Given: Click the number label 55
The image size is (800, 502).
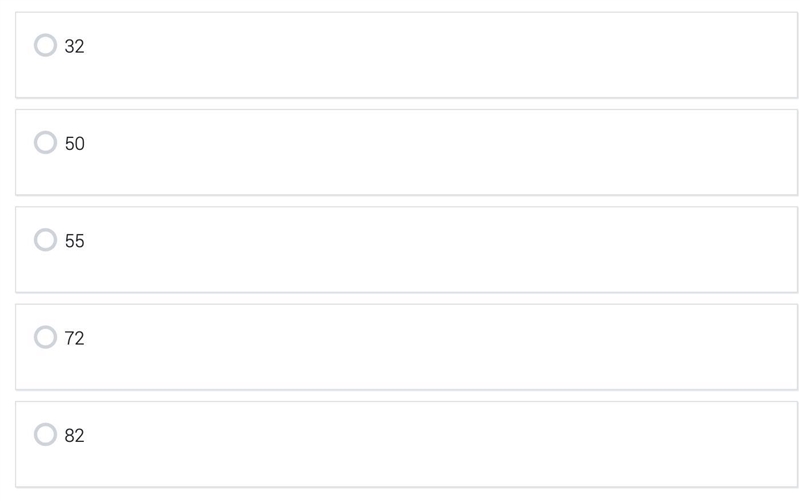Looking at the screenshot, I should 74,241.
